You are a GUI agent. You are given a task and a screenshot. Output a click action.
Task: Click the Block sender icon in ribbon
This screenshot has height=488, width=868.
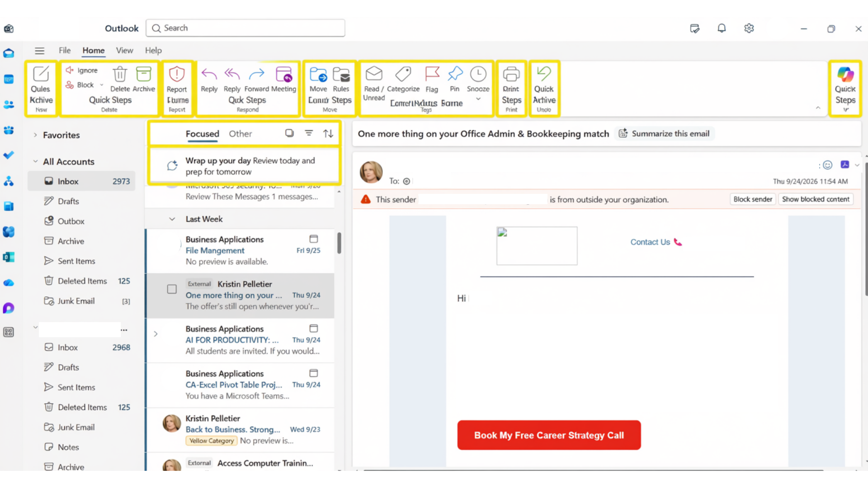[70, 84]
